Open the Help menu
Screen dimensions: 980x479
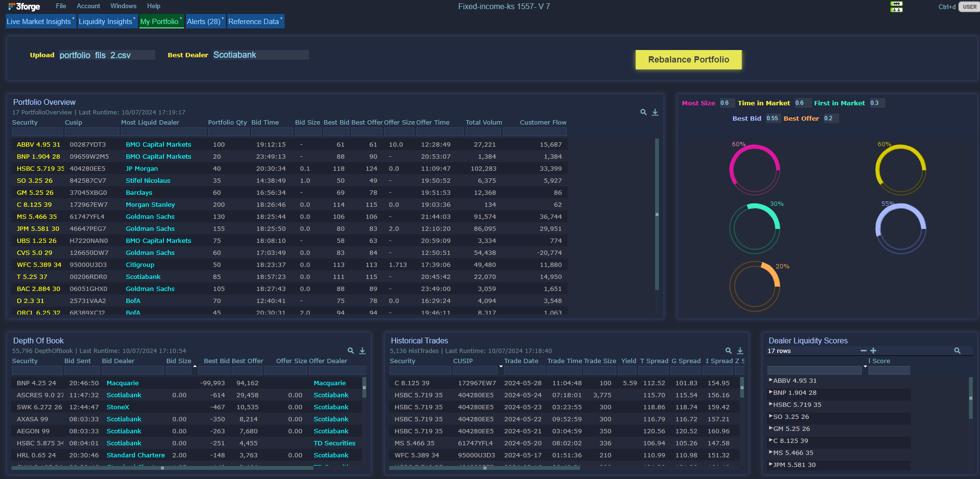point(154,6)
